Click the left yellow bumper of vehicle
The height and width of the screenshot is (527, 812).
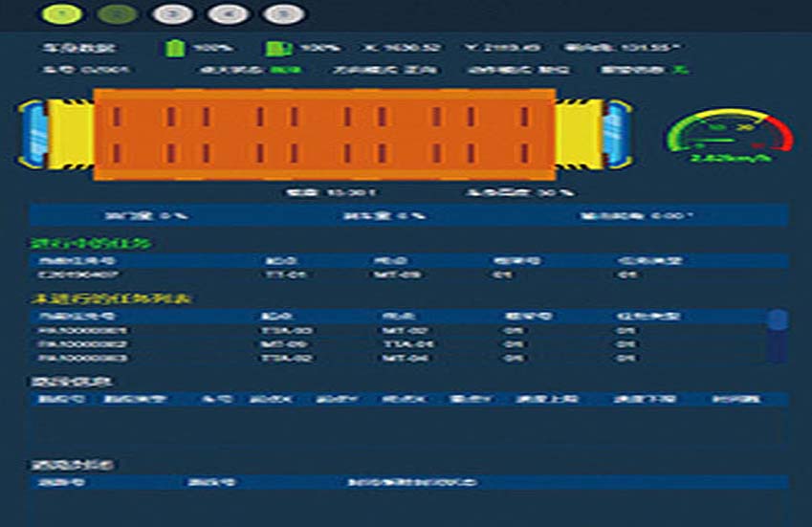(71, 133)
